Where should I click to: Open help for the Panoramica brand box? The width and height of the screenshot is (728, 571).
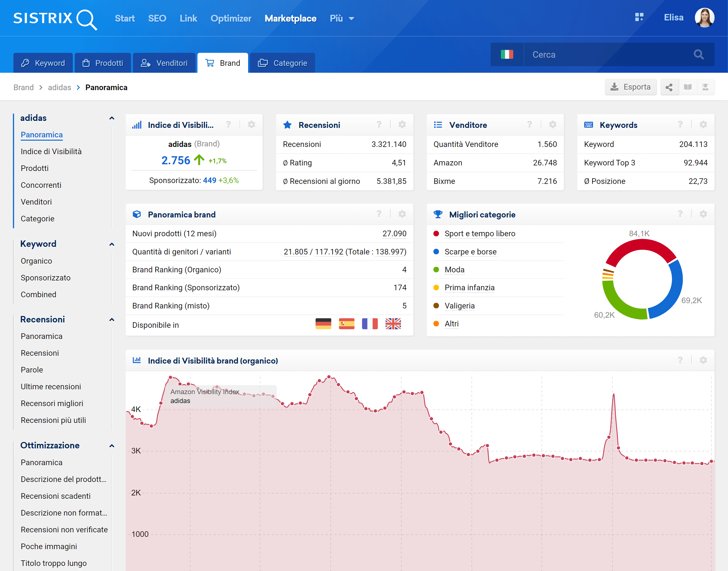click(x=379, y=214)
